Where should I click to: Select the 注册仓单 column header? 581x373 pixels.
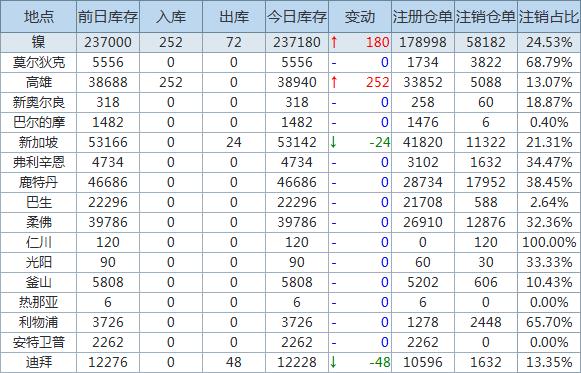423,16
